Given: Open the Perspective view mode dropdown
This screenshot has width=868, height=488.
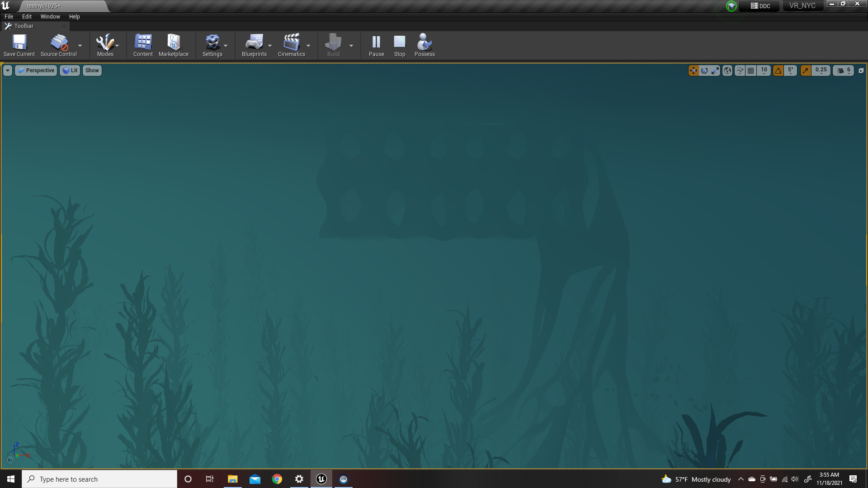Looking at the screenshot, I should [36, 70].
